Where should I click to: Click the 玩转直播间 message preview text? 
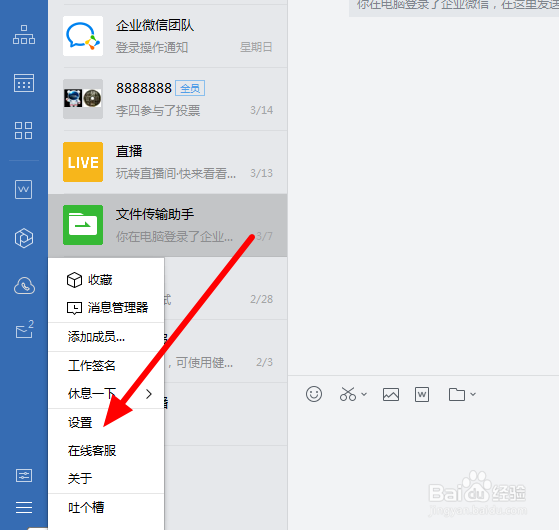pos(175,174)
